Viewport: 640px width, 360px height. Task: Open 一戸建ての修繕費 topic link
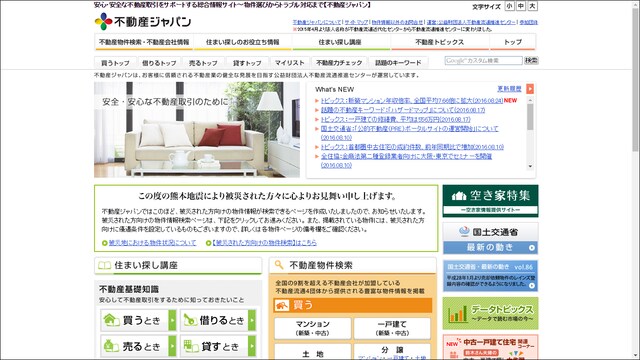[x=396, y=120]
